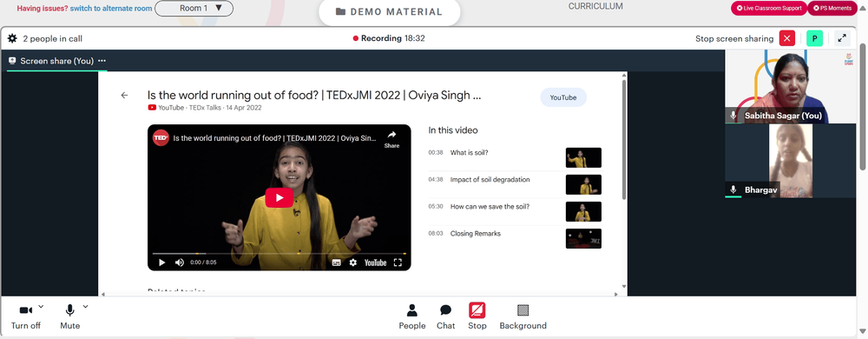Screen dimensions: 868x339
Task: Click the Impact of soil degradation thumbnail
Action: [583, 184]
